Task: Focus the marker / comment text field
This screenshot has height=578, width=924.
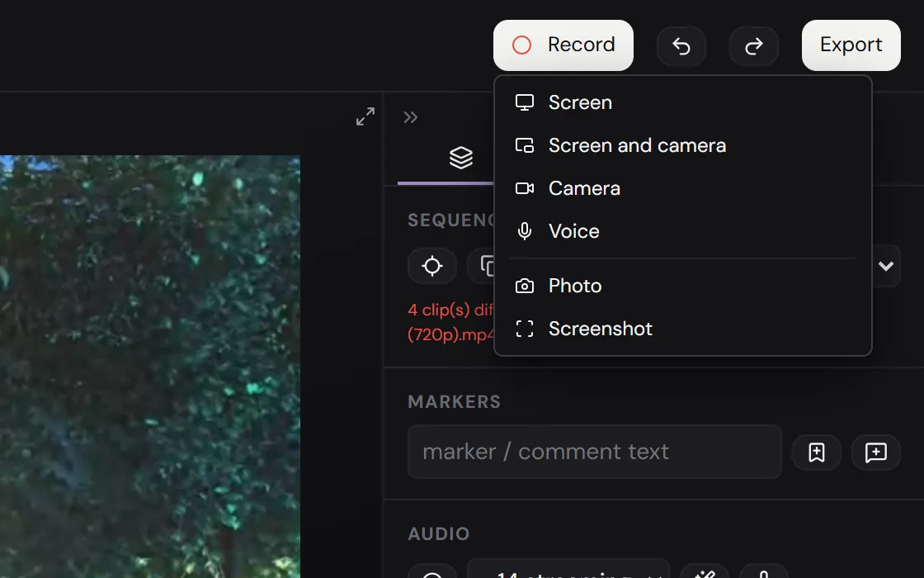Action: pos(595,452)
